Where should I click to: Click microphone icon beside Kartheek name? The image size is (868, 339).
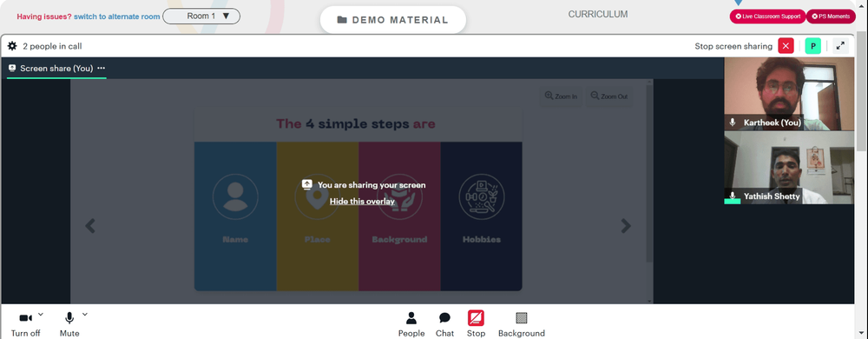coord(733,123)
